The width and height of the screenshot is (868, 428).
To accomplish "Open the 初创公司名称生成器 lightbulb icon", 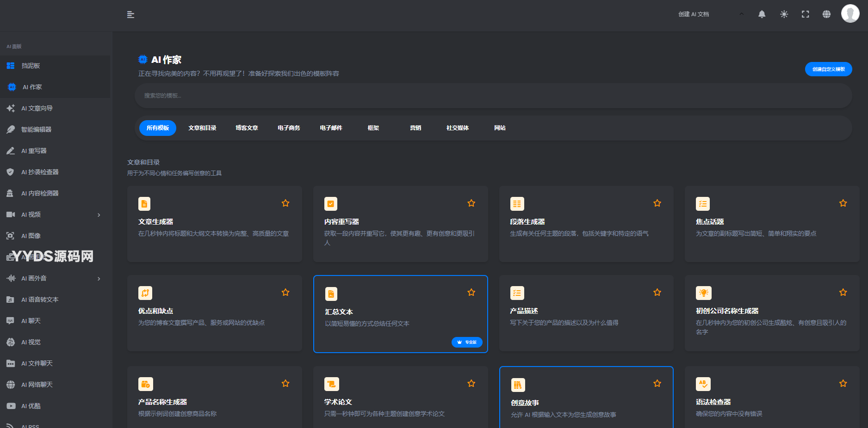I will (703, 293).
